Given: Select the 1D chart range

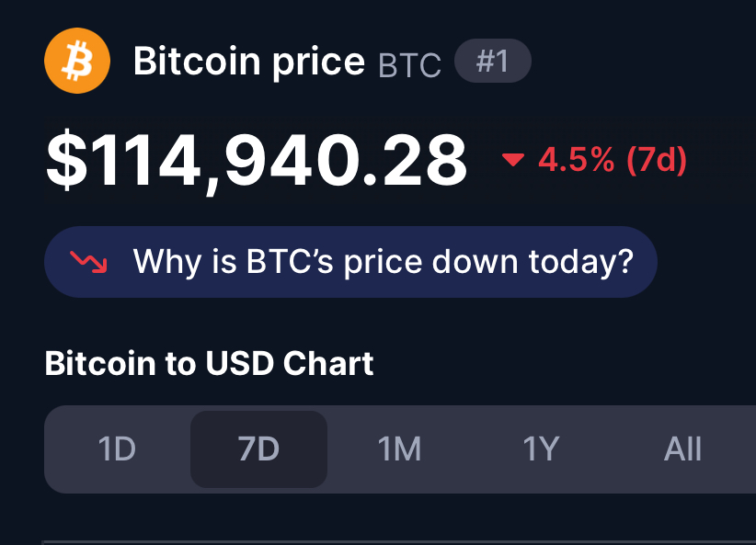Looking at the screenshot, I should point(117,449).
